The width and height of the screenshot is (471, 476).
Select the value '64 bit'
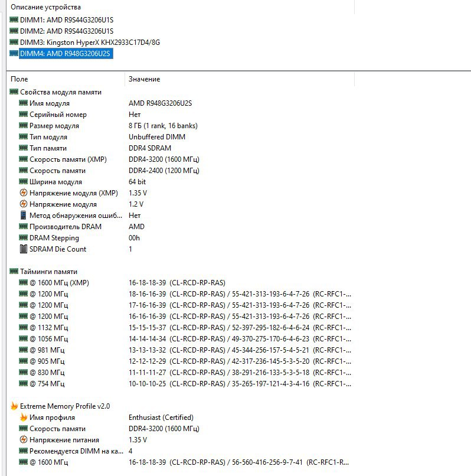137,182
